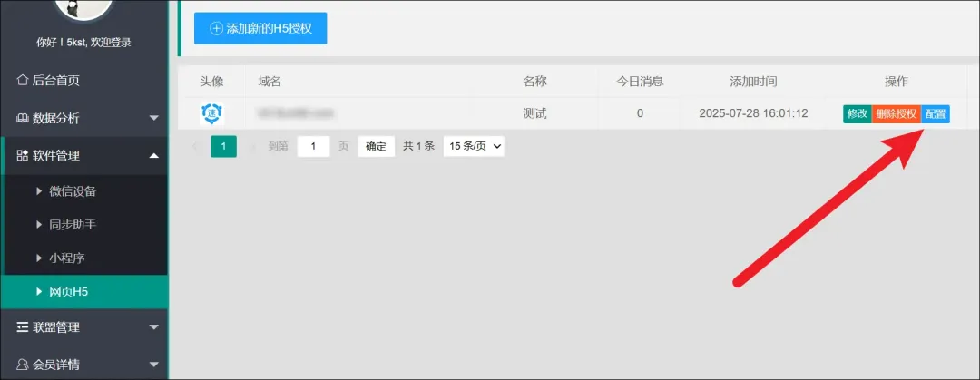980x380 pixels.
Task: Click the book icon beside 数据分析
Action: [x=22, y=118]
